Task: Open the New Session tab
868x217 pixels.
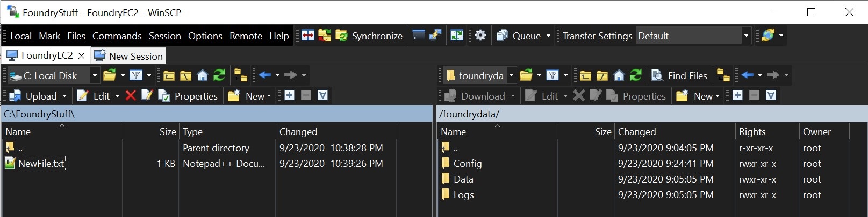Action: [128, 56]
